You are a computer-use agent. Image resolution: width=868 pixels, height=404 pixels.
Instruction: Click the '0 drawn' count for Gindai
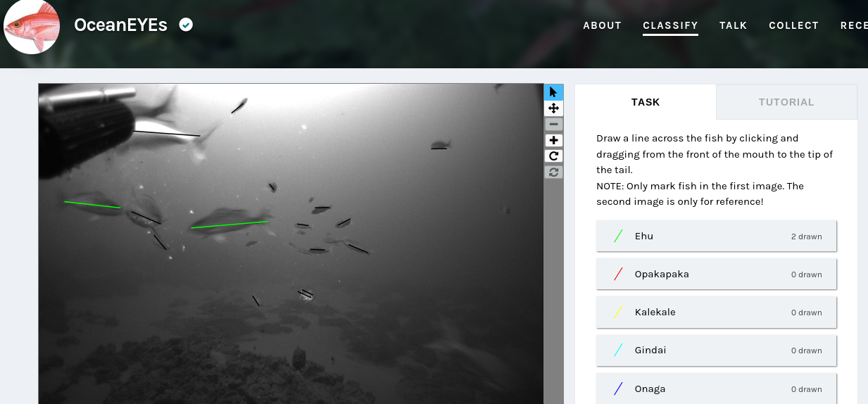pyautogui.click(x=807, y=351)
